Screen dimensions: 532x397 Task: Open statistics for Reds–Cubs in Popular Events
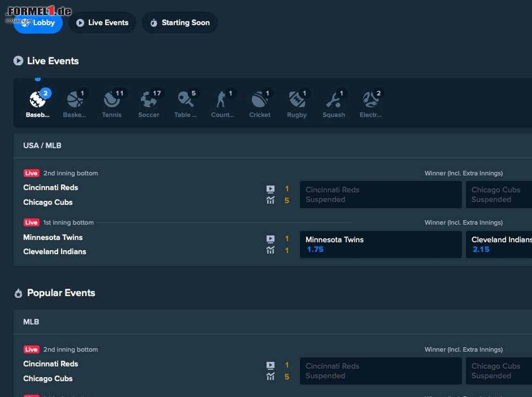coord(270,377)
